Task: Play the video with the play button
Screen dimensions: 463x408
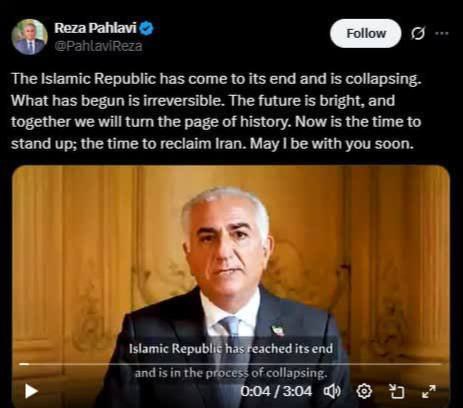Action: (x=31, y=391)
